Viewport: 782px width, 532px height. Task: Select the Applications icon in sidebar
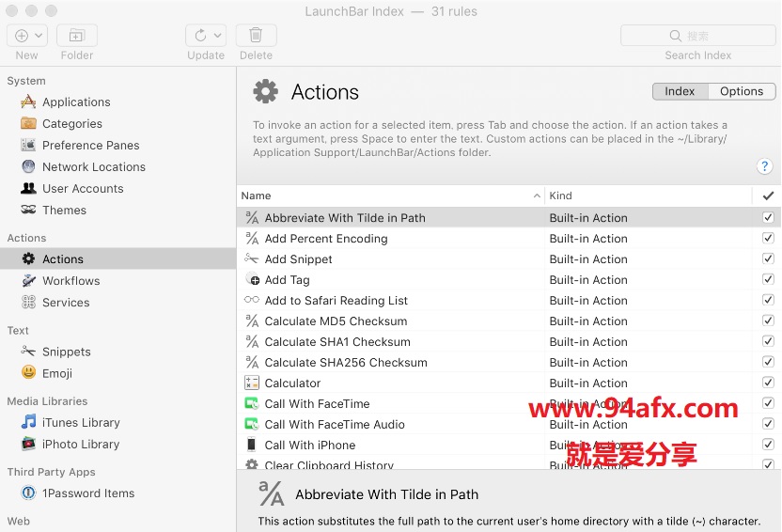click(x=28, y=102)
